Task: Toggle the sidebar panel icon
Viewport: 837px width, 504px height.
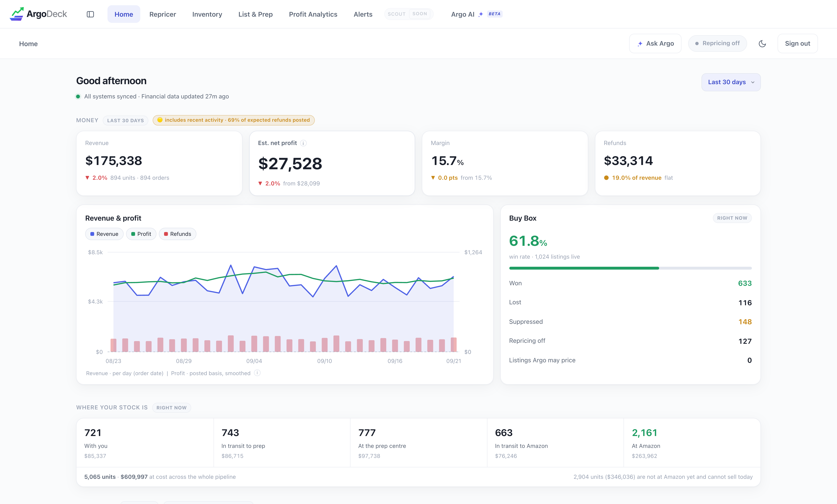Action: click(x=90, y=14)
